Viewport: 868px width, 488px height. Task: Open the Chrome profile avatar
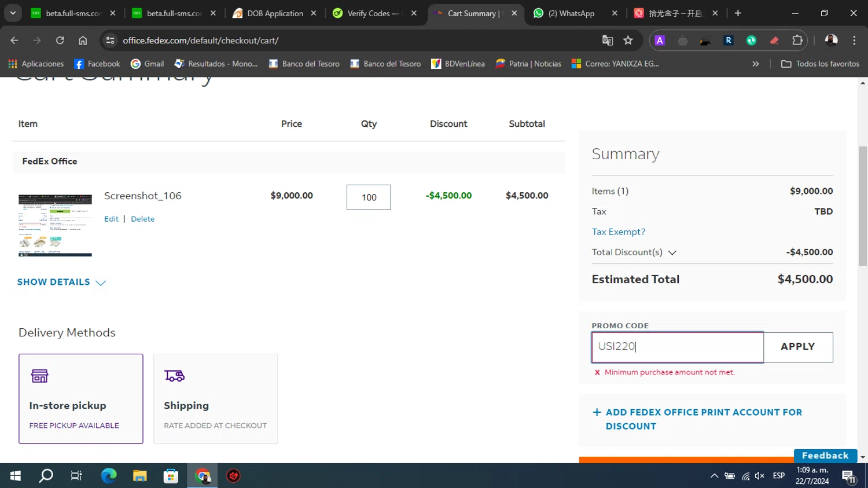pos(832,41)
